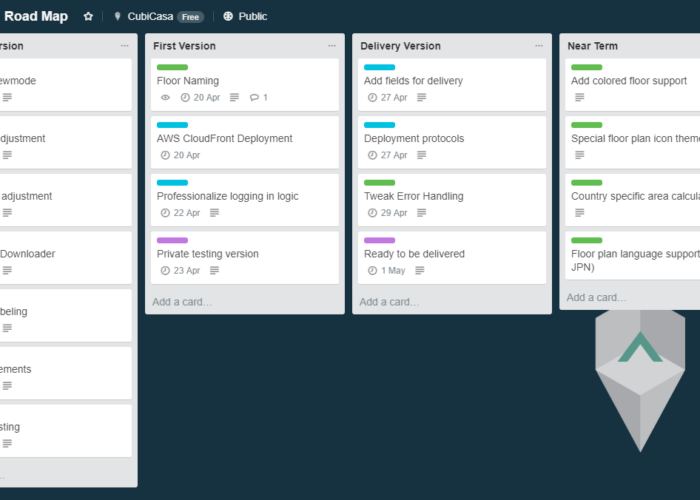700x500 pixels.
Task: Click the globe icon beside Public
Action: [228, 17]
